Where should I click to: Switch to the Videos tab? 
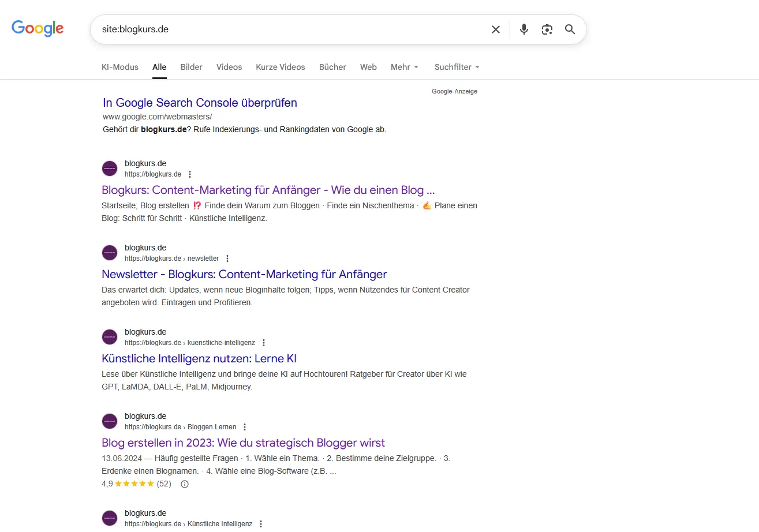[x=229, y=67]
